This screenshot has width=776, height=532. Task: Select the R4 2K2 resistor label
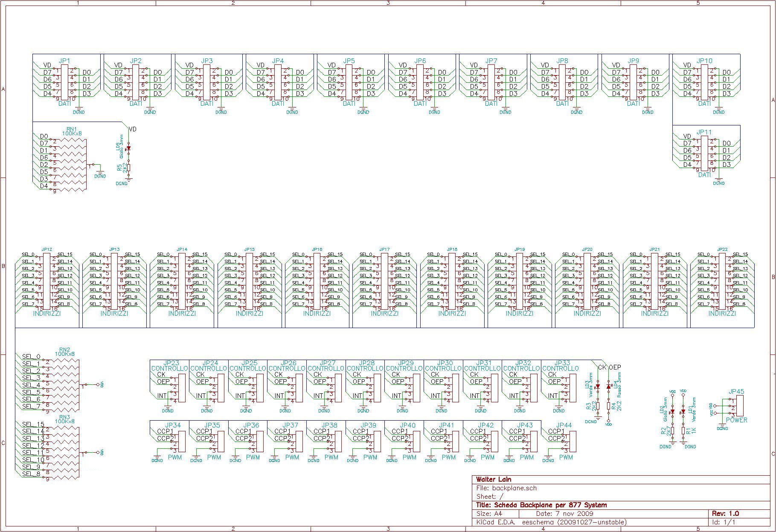pyautogui.click(x=616, y=406)
